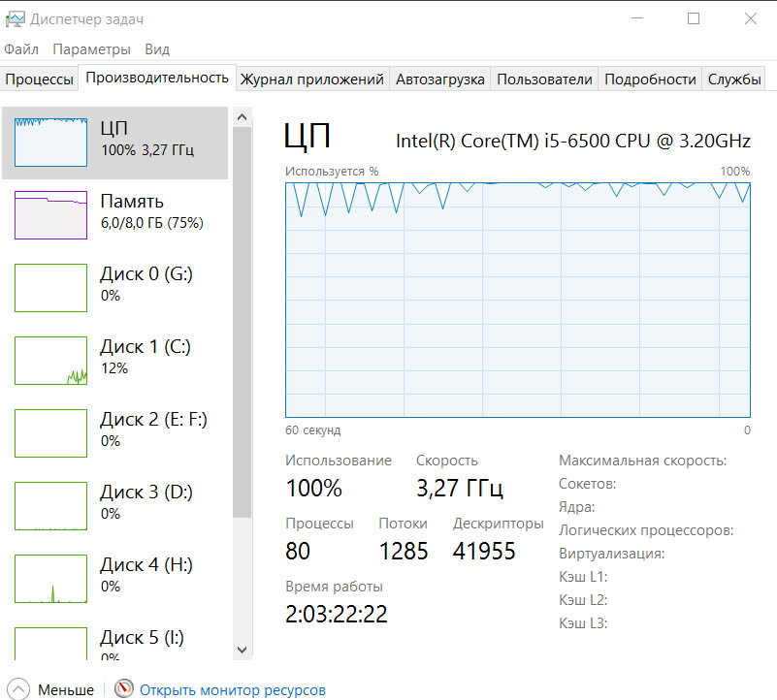This screenshot has height=700, width=777.
Task: Switch to the Журнал приложений tab
Action: click(x=312, y=80)
